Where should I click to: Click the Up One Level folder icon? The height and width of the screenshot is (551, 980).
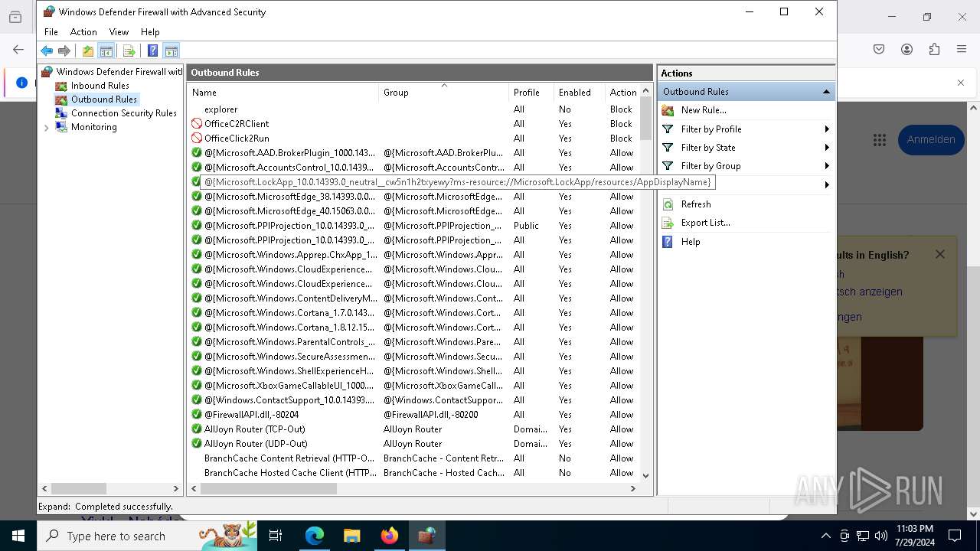[x=88, y=51]
